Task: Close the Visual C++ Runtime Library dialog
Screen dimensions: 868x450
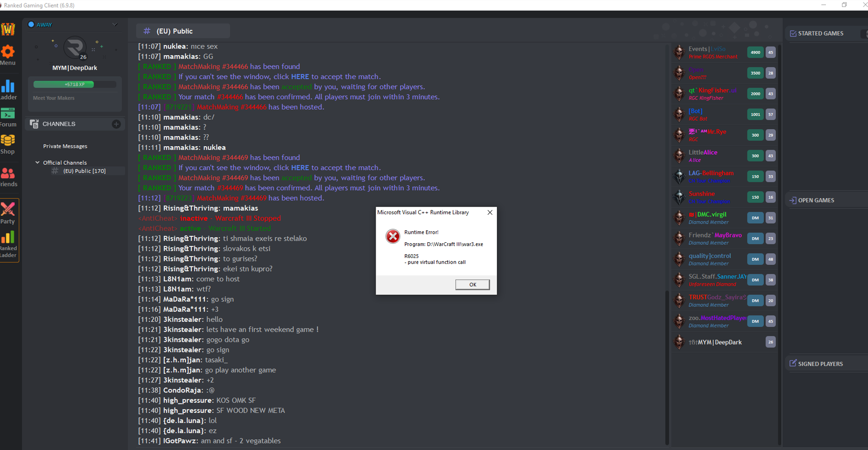Action: click(x=490, y=213)
